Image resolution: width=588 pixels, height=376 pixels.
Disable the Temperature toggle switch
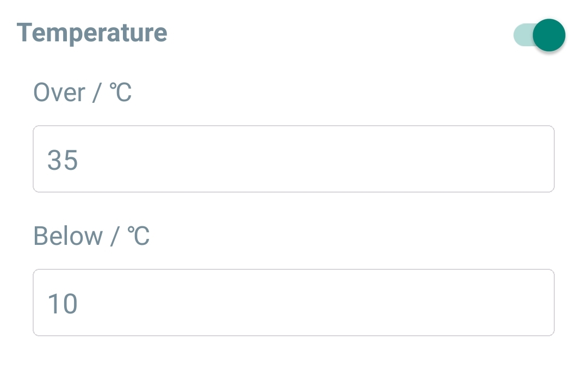coord(540,35)
